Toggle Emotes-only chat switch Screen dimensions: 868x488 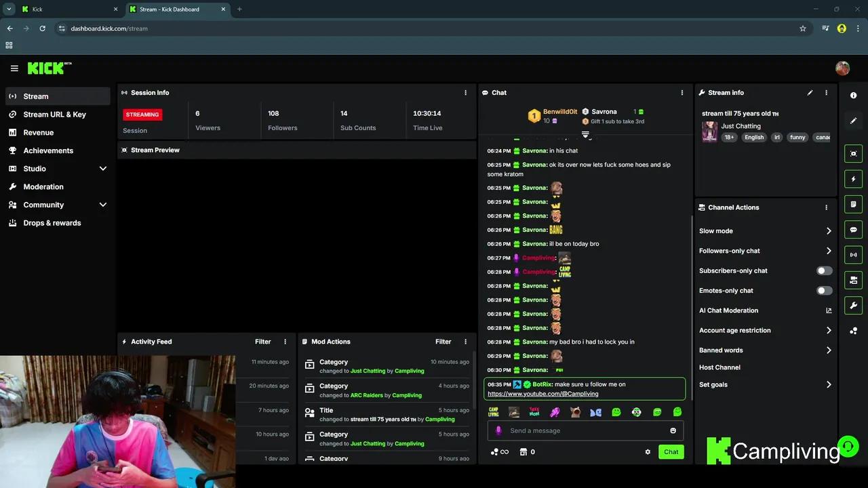[x=824, y=291]
